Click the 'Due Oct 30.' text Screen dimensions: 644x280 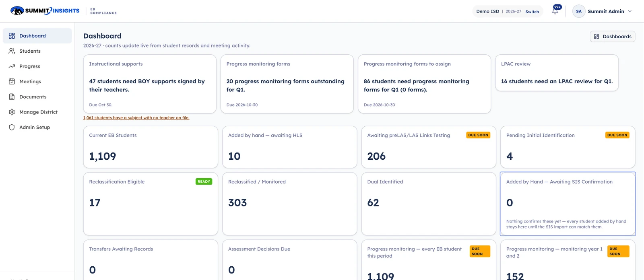[x=101, y=105]
